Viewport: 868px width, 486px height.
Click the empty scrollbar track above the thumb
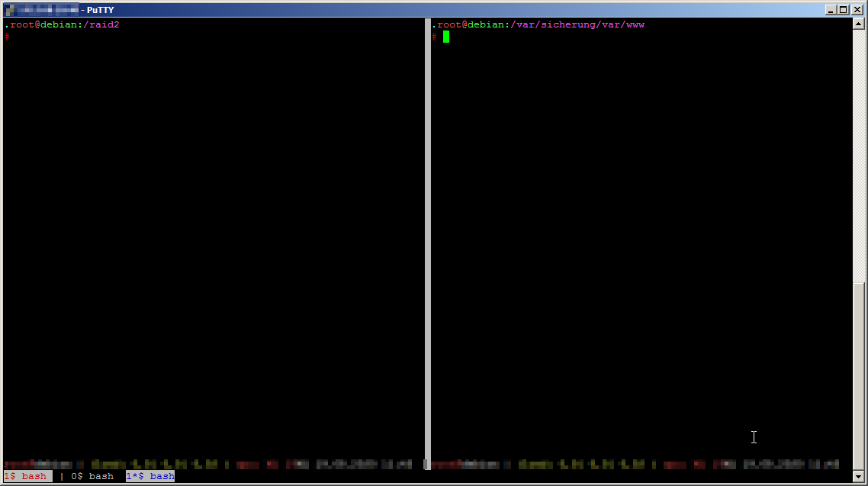859,153
